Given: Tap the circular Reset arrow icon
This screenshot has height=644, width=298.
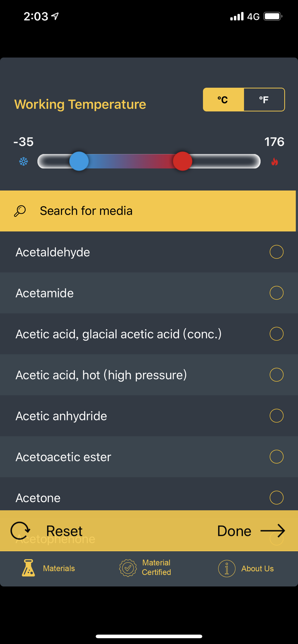Looking at the screenshot, I should (20, 531).
